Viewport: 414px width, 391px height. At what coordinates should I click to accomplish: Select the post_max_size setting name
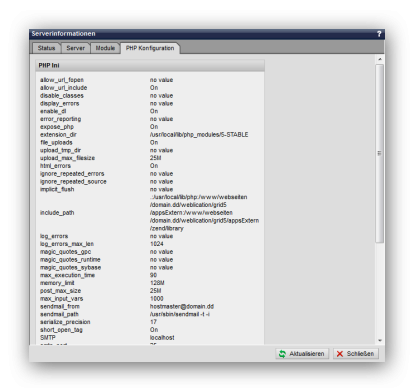coord(61,291)
